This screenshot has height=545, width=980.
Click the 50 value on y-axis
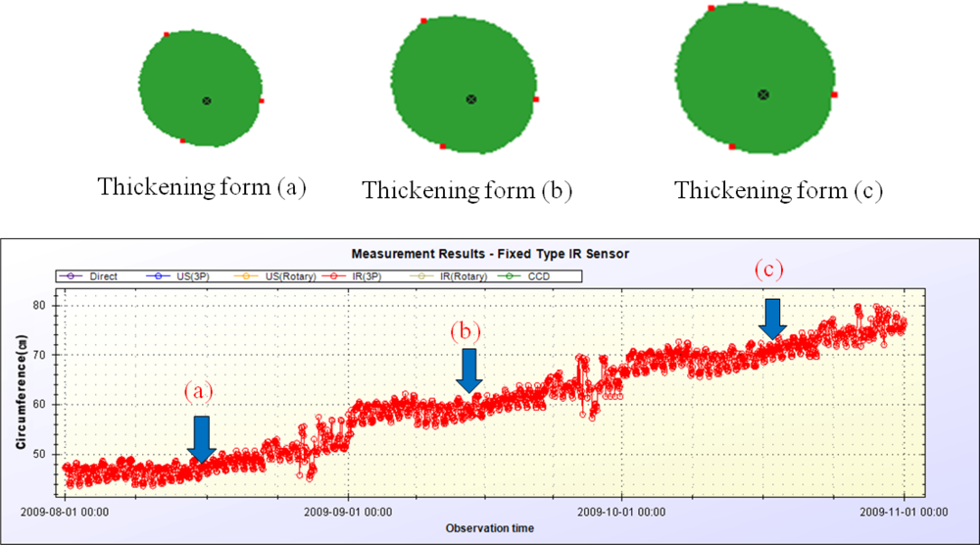pyautogui.click(x=39, y=455)
